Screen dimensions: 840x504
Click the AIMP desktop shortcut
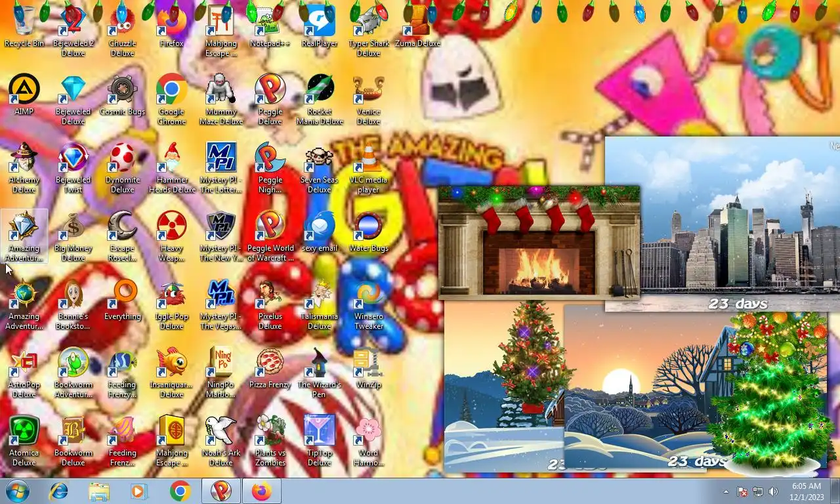click(24, 95)
